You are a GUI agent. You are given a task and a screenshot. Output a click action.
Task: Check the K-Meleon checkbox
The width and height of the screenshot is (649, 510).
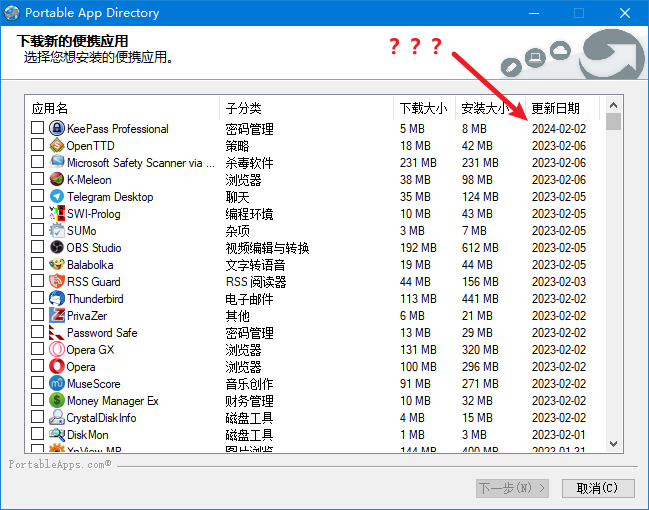point(38,180)
